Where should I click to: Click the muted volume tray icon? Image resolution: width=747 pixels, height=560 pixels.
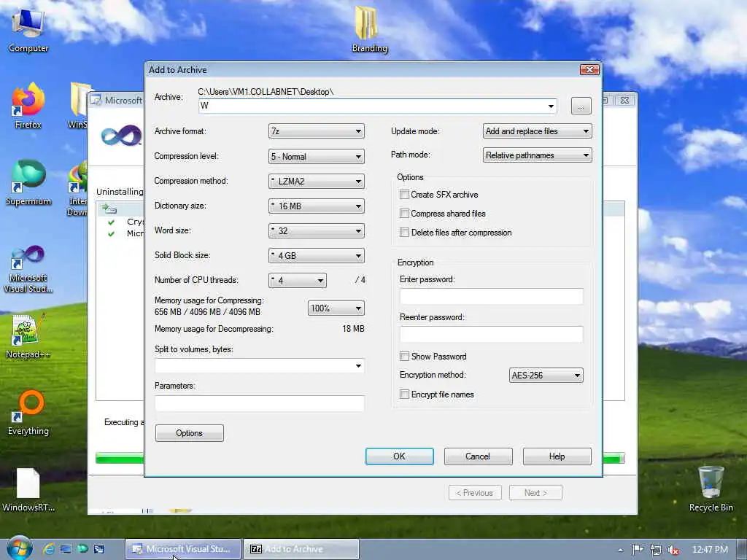pyautogui.click(x=673, y=550)
